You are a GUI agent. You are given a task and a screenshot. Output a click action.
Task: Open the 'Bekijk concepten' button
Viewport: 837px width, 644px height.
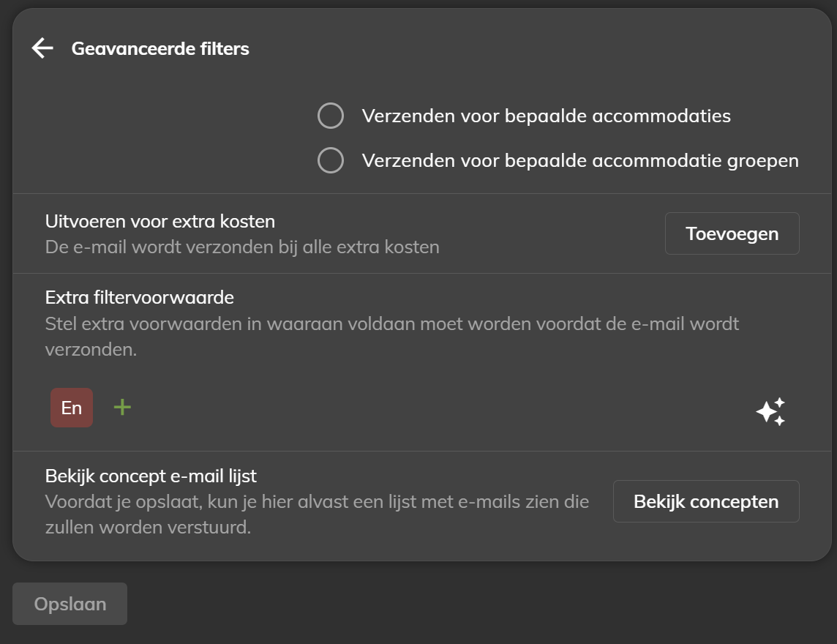click(706, 501)
